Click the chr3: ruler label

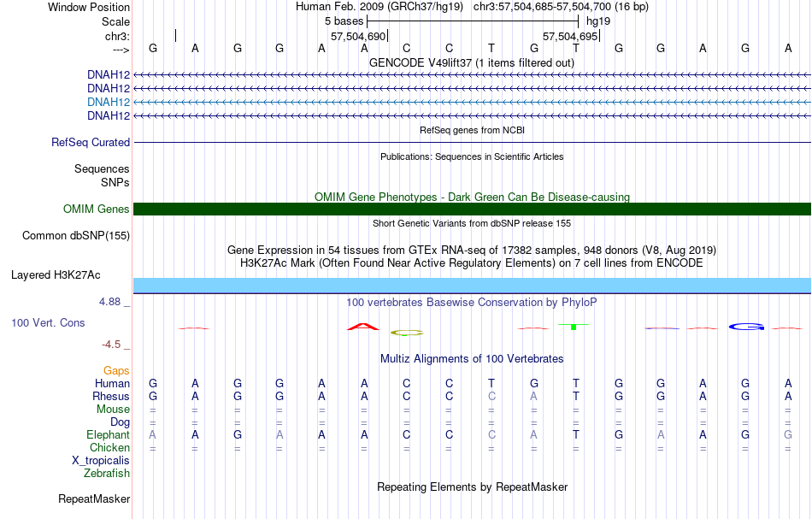[117, 36]
